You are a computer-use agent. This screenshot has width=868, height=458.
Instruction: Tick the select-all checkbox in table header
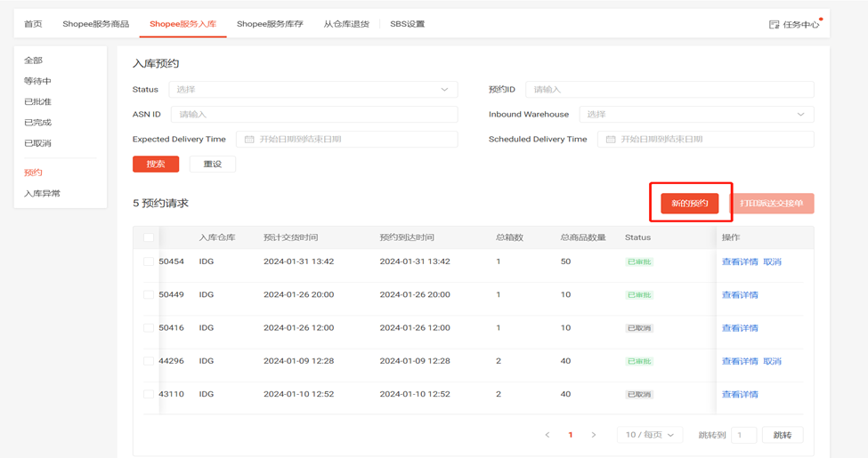[149, 237]
